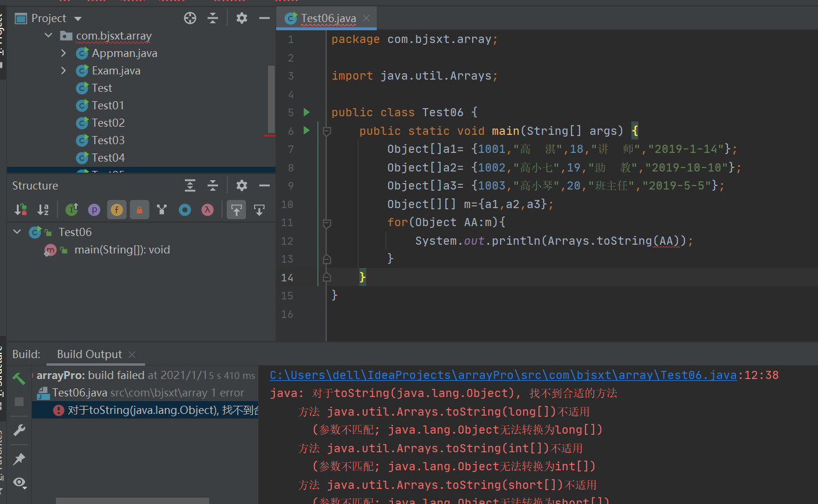Collapse the Test06 node in Structure
Image resolution: width=818 pixels, height=504 pixels.
pos(17,232)
